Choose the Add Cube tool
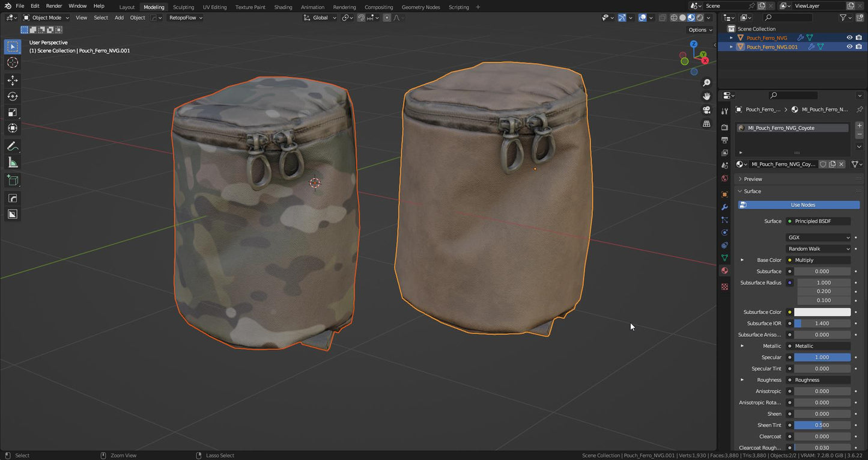868x460 pixels. pos(13,180)
